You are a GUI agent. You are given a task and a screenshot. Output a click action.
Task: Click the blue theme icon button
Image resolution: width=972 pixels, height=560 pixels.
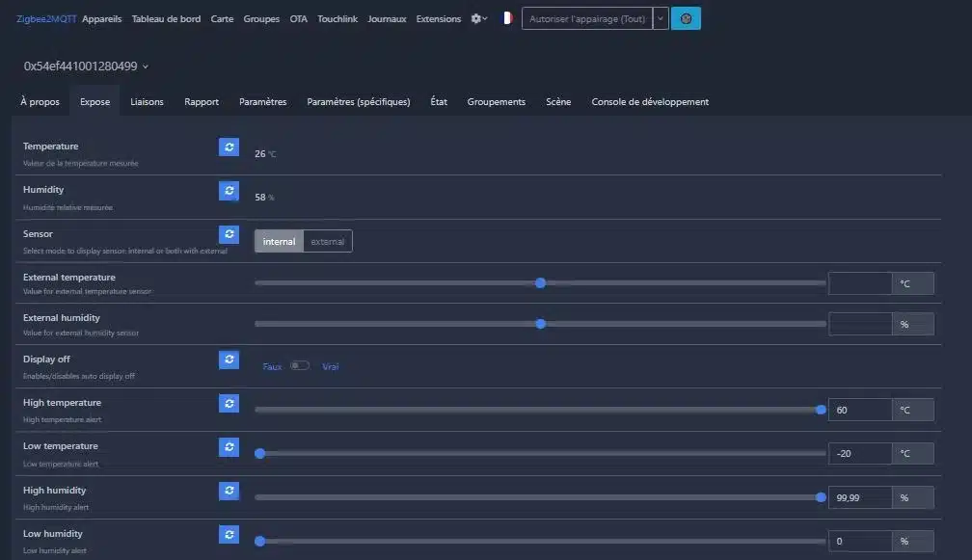point(686,18)
